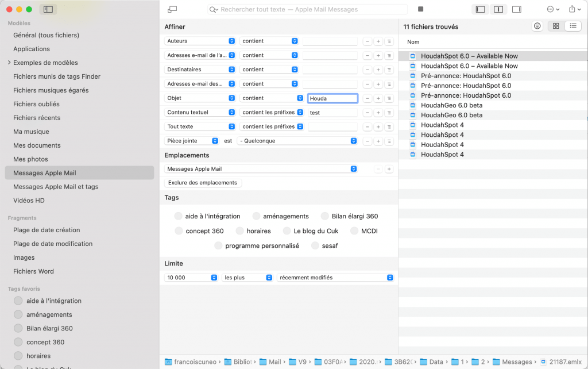This screenshot has height=369, width=588.
Task: Switch results to list view
Action: [x=573, y=26]
